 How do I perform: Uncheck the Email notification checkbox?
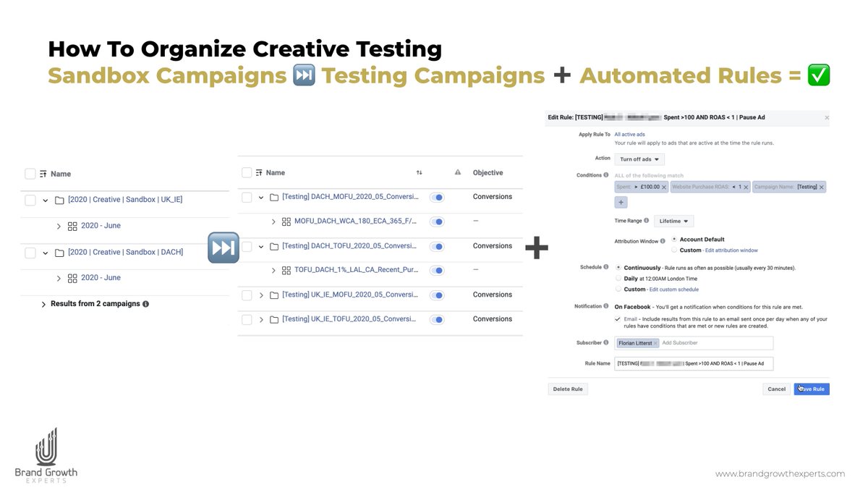617,319
